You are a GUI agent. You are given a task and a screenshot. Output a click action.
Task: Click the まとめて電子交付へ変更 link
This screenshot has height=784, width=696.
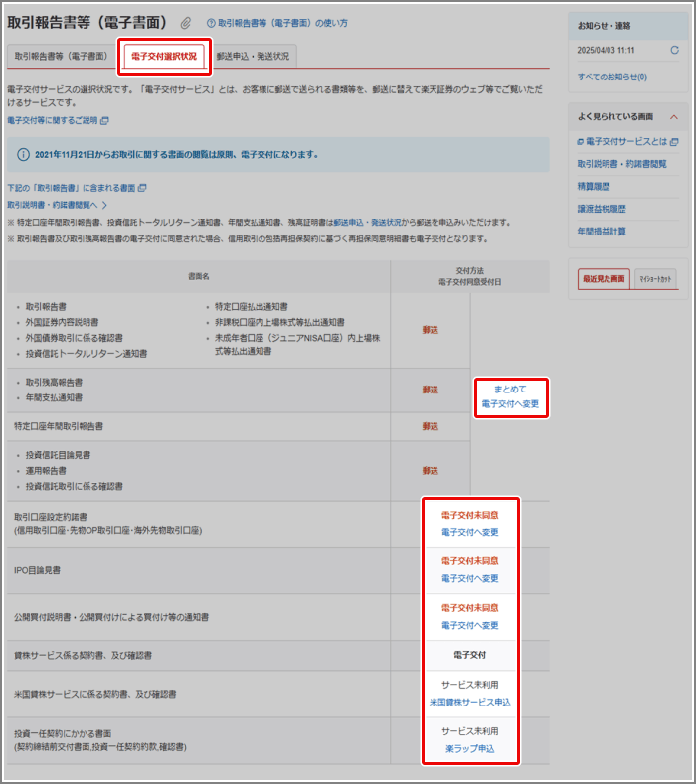coord(510,396)
